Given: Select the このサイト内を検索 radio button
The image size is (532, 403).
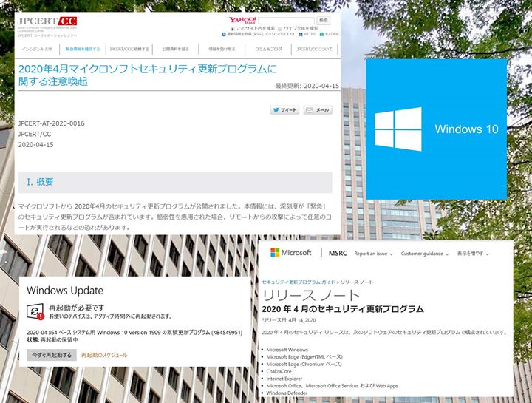Looking at the screenshot, I should (x=233, y=29).
